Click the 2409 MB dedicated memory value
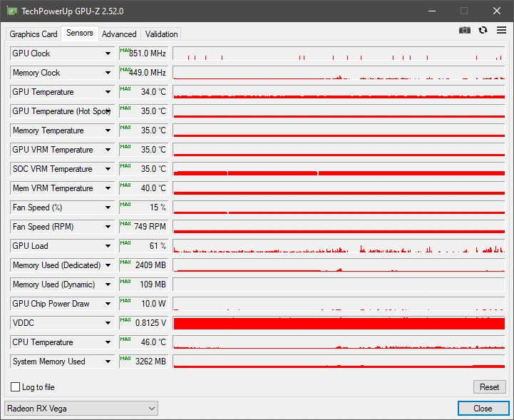Viewport: 514px width, 420px height. 144,265
